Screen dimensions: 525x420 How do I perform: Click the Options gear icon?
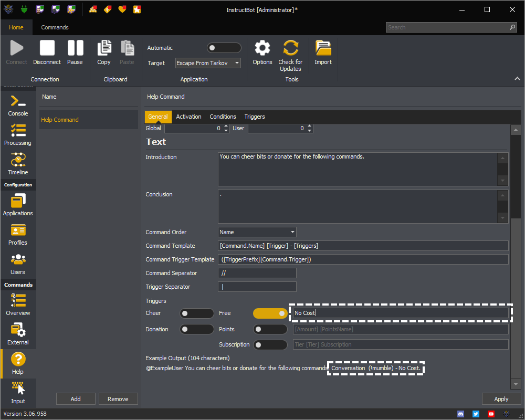point(262,52)
